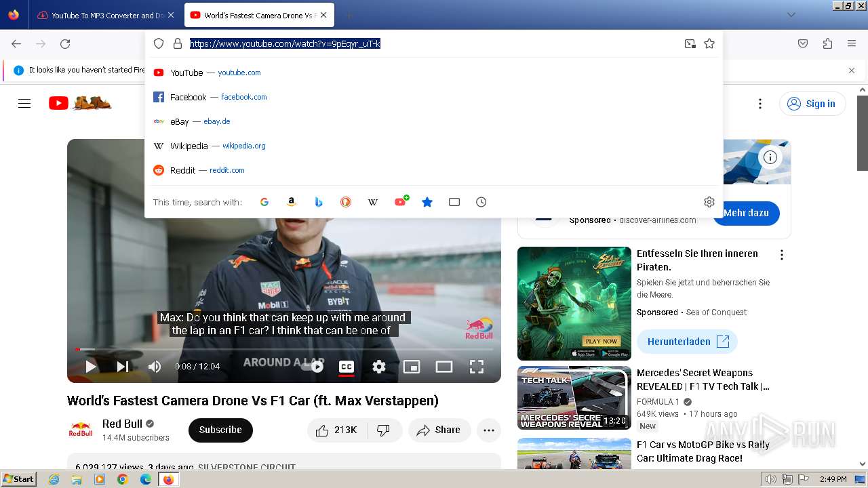Click the site lock icon
Screen dimensions: 868x488
click(178, 43)
